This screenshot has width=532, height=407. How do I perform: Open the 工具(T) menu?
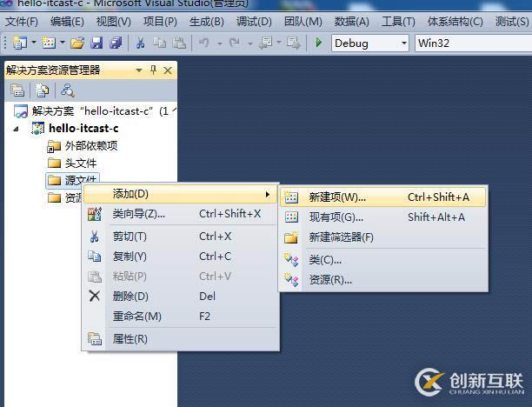tap(398, 22)
